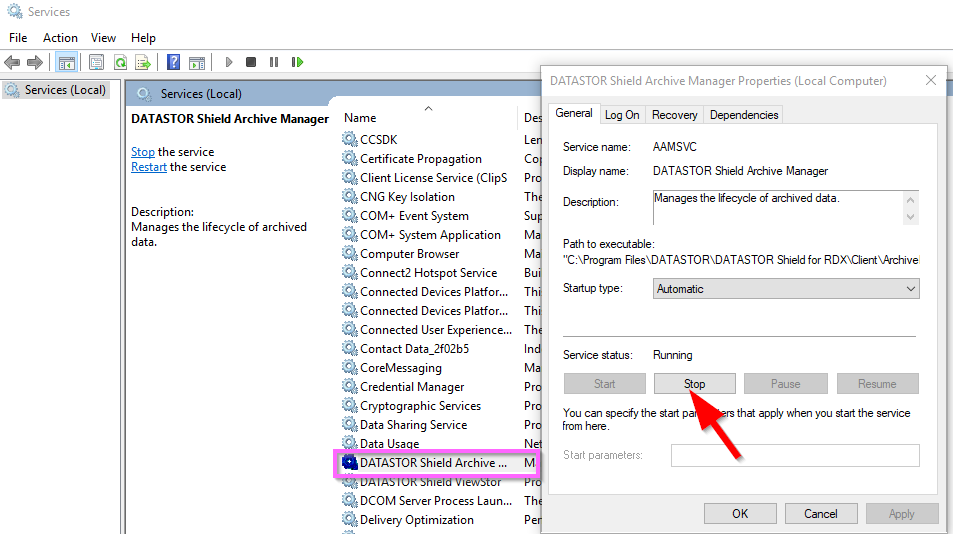Click the Show/Hide Action Pane icon
This screenshot has width=953, height=534.
pos(197,62)
